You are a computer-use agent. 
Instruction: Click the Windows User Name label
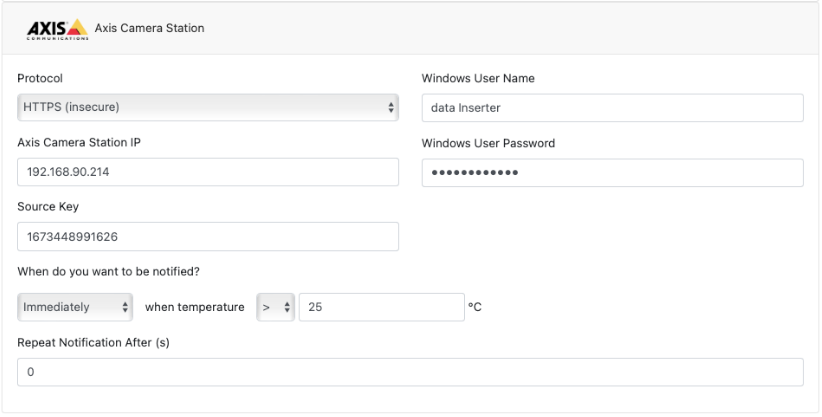480,78
